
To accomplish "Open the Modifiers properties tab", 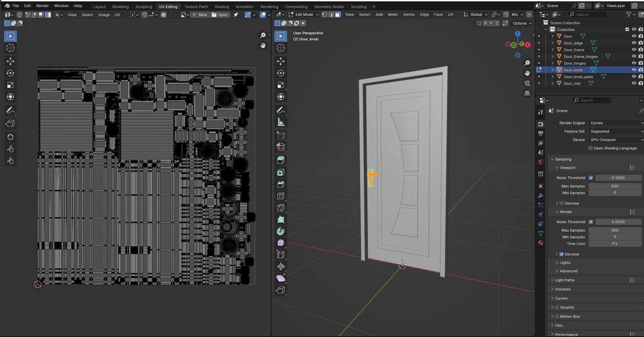I will [x=541, y=196].
